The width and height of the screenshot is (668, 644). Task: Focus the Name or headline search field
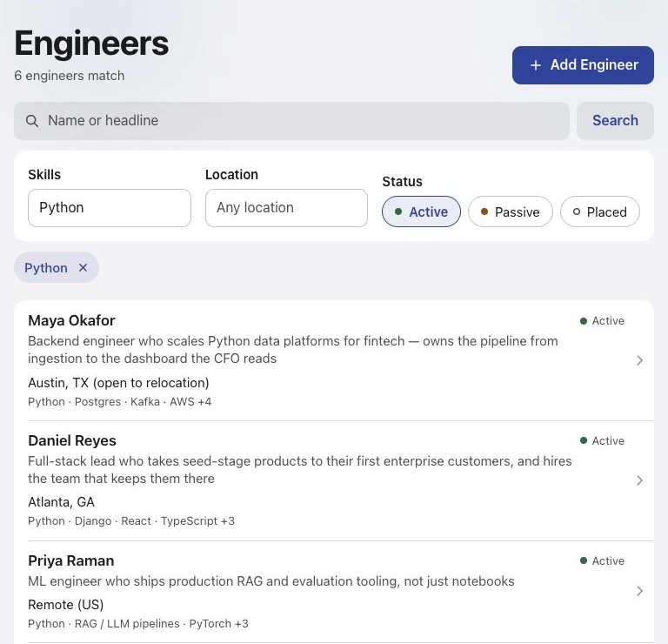click(x=291, y=121)
